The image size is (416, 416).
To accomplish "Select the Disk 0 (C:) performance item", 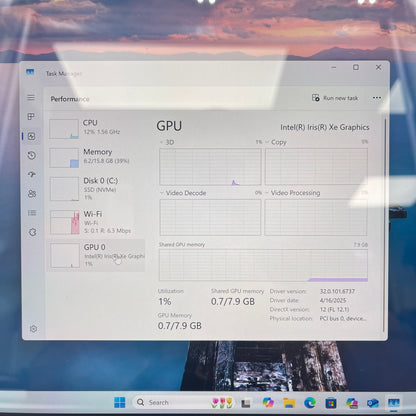I will tap(96, 189).
